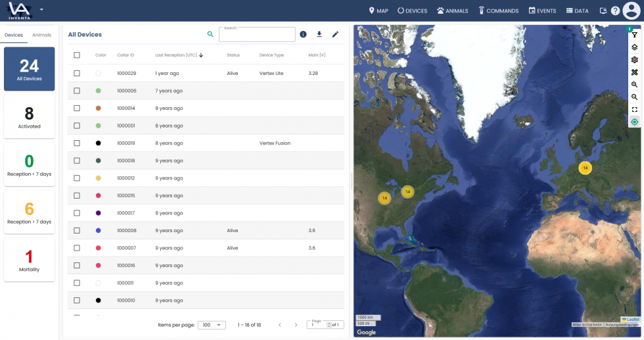
Task: Switch to the Animals tab
Action: pos(42,35)
